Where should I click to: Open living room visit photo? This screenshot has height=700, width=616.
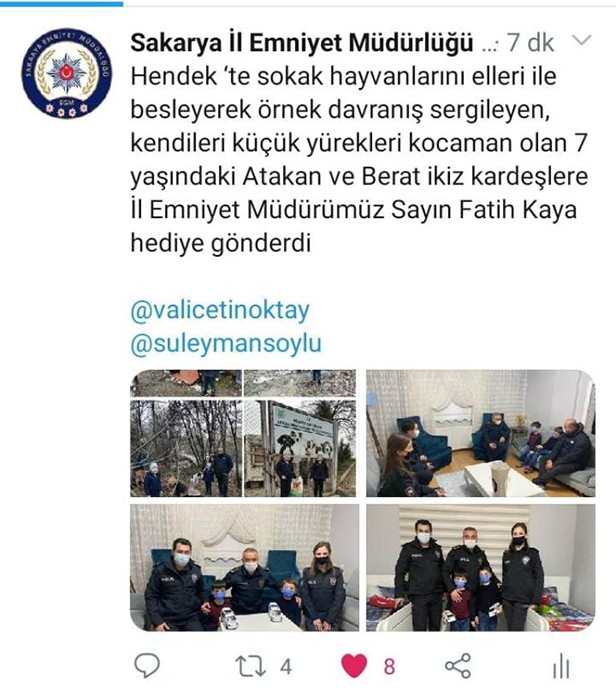click(x=481, y=433)
